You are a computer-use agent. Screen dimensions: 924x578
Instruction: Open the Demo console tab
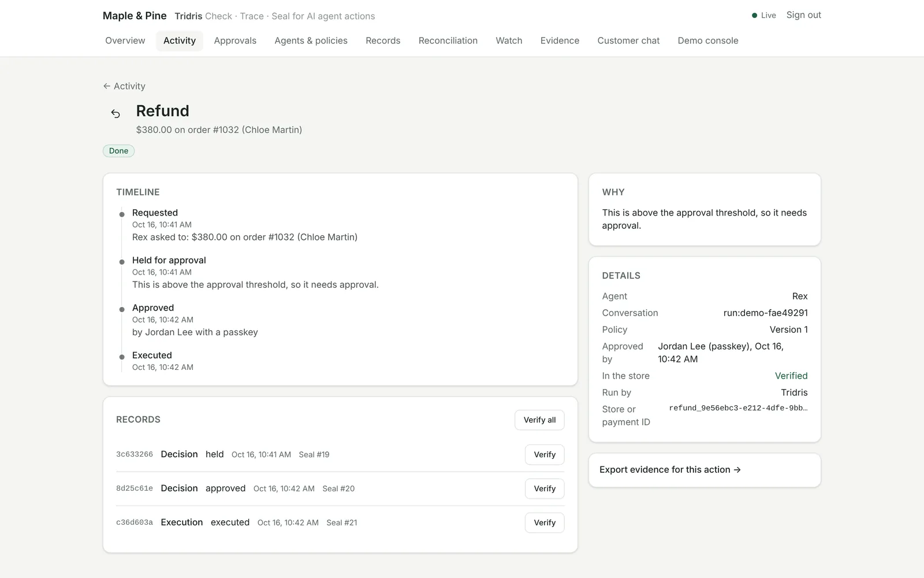click(x=708, y=40)
